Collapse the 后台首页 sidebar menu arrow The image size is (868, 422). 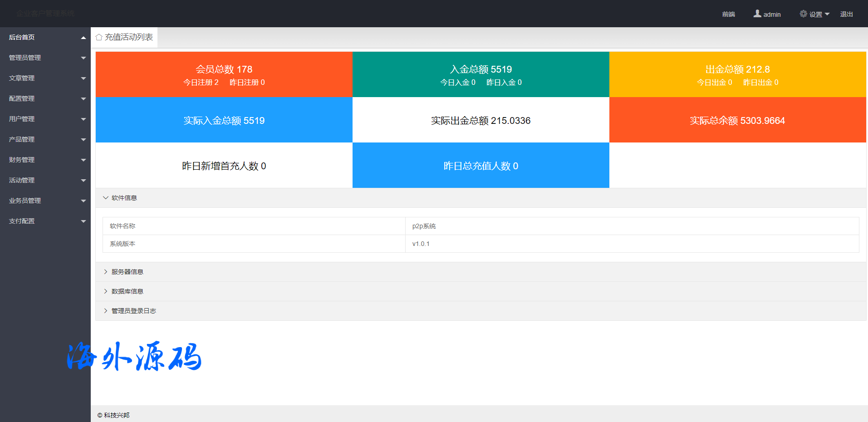[x=83, y=38]
